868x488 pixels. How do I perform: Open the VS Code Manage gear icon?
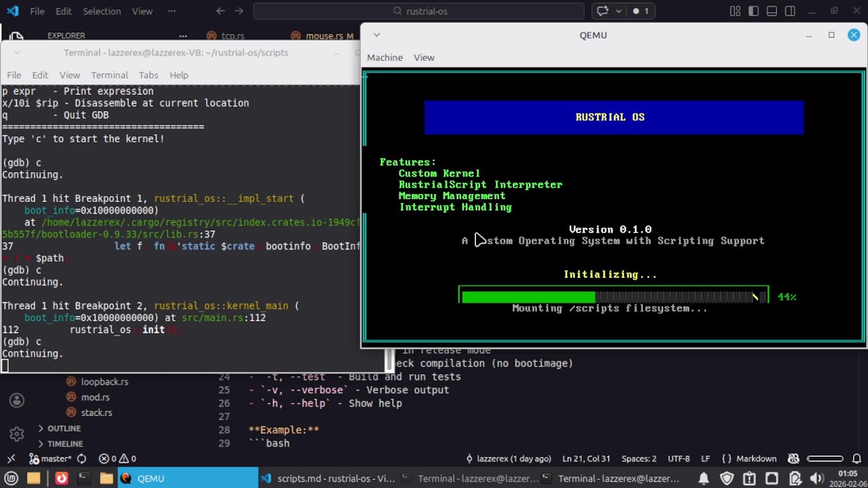coord(17,434)
